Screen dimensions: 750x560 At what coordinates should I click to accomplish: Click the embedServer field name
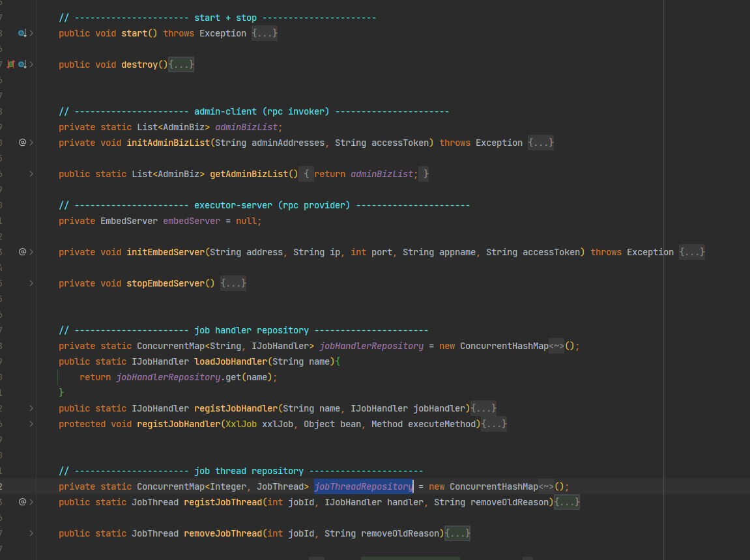tap(192, 221)
